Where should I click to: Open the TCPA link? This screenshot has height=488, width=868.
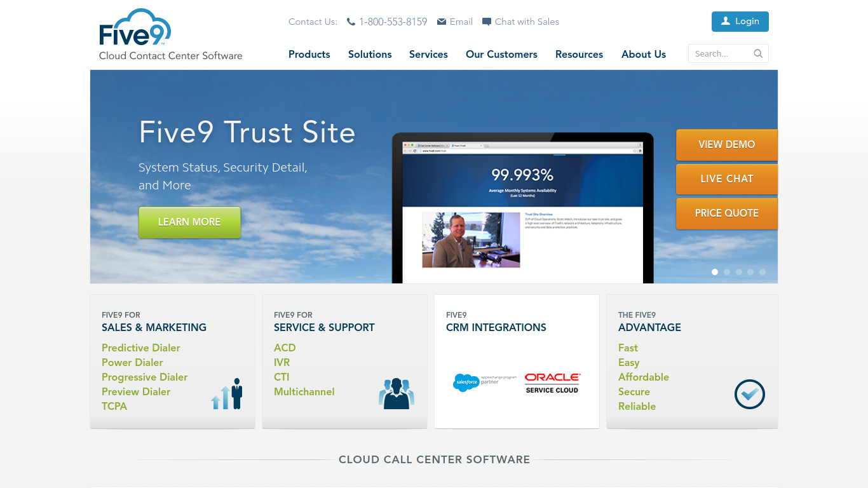point(114,406)
